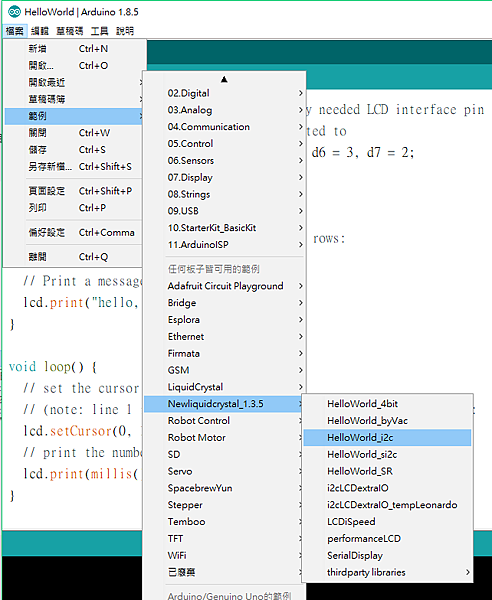Expand the thirdparty libraries submenu
This screenshot has width=492, height=600.
(x=387, y=572)
